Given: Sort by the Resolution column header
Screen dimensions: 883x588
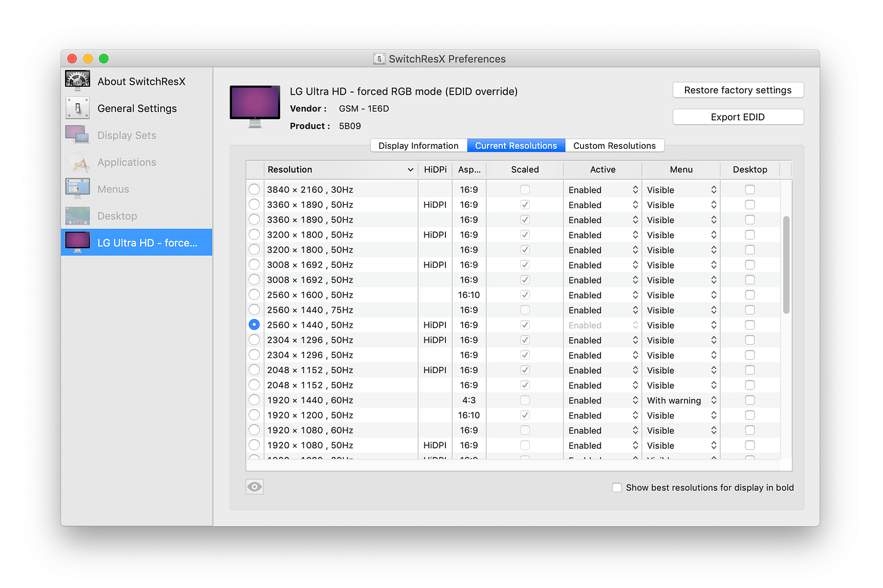Looking at the screenshot, I should (341, 170).
